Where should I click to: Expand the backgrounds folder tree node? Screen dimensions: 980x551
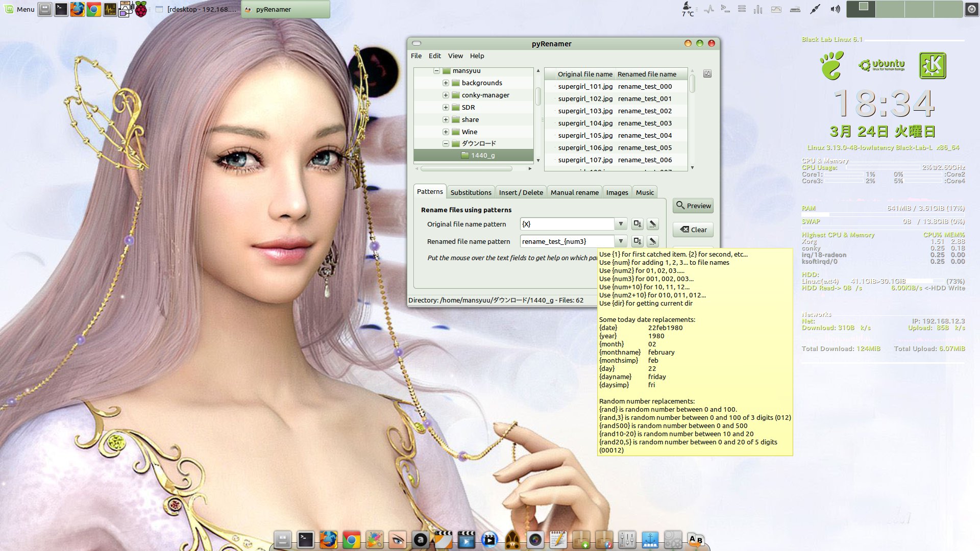click(446, 83)
